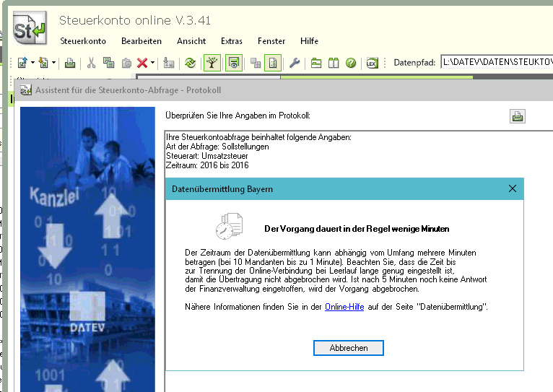Click the Kanzlei DATEV wizard image
Viewport: 553px width, 392px height.
tap(87, 249)
